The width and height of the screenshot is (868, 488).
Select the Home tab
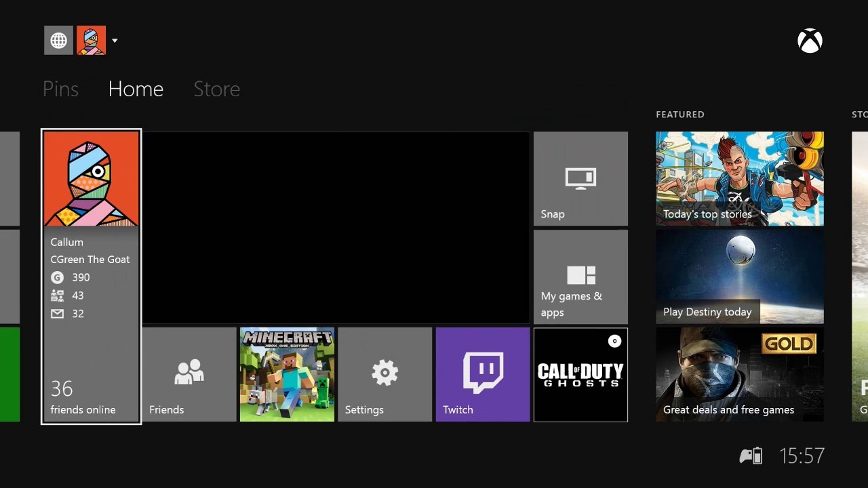tap(136, 89)
